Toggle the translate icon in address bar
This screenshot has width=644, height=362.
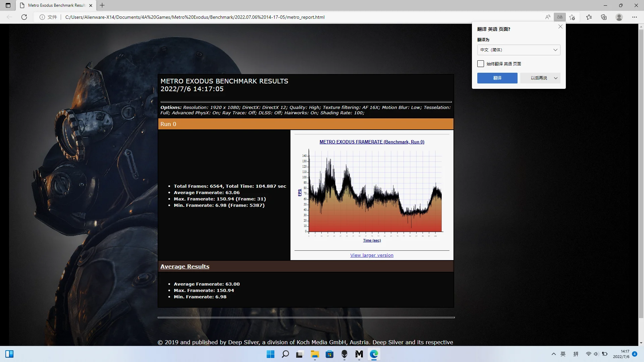pos(560,17)
